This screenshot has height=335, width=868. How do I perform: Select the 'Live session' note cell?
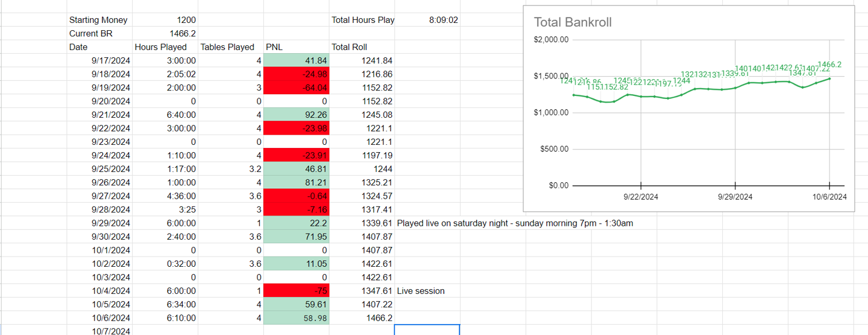coord(421,291)
